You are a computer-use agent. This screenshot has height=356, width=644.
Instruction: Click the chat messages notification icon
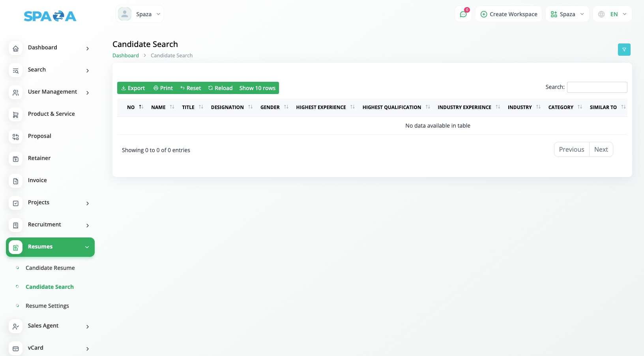point(463,14)
